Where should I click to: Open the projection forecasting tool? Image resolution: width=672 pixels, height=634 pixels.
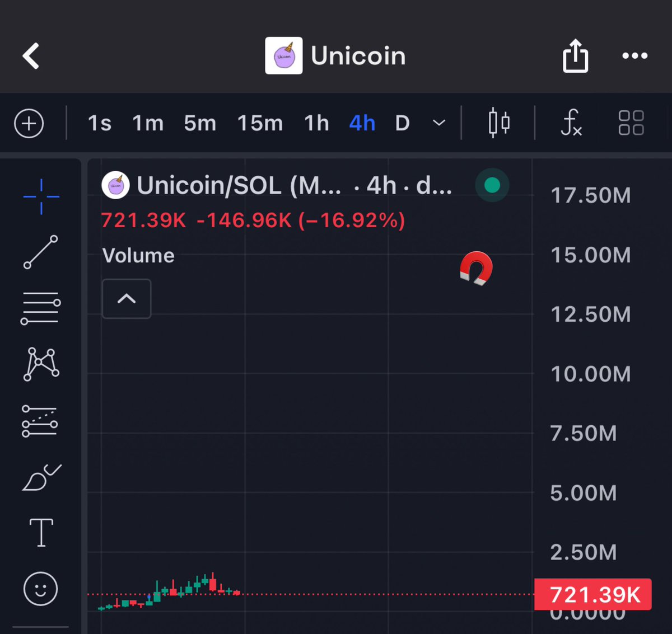click(x=40, y=421)
